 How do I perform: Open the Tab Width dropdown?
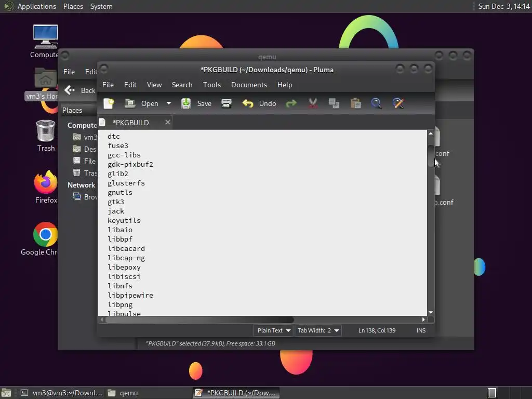(x=318, y=330)
